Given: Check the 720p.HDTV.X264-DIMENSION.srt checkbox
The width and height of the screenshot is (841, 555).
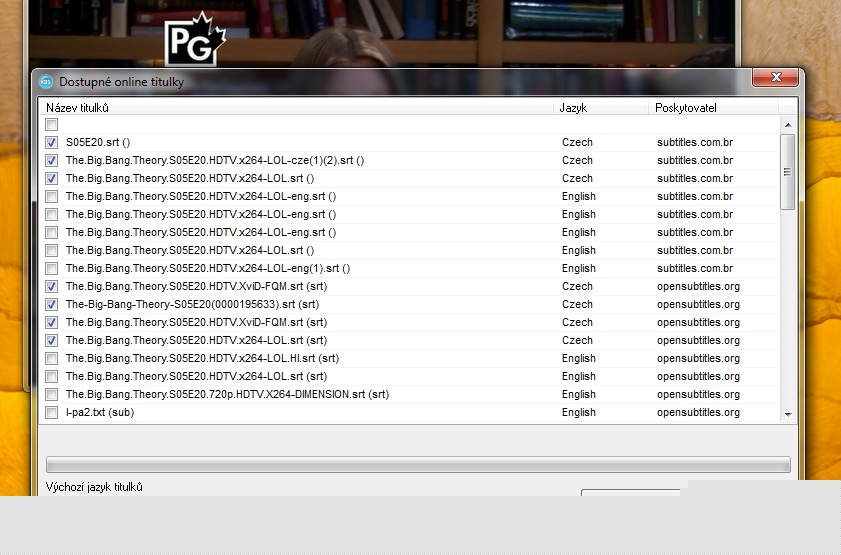Looking at the screenshot, I should pyautogui.click(x=51, y=395).
